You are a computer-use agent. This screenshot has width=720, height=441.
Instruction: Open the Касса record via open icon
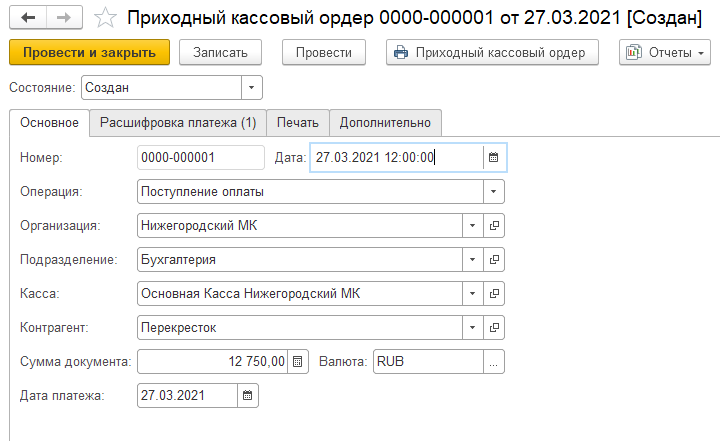coord(493,293)
